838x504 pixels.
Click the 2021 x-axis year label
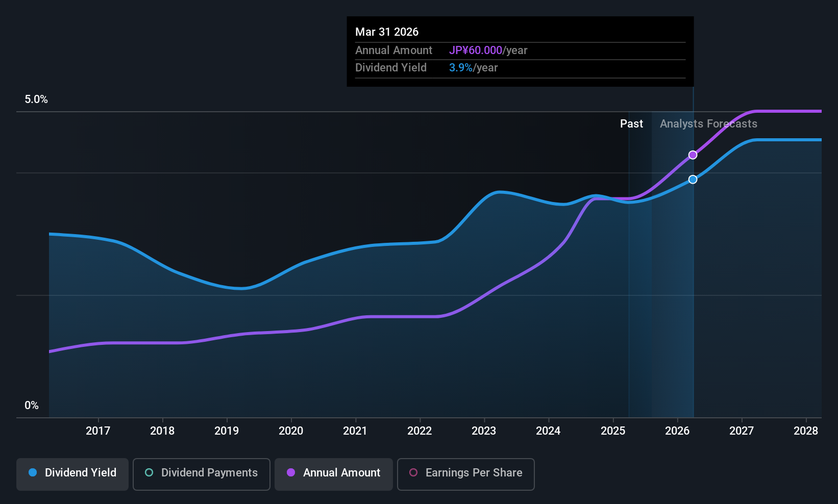click(x=355, y=431)
